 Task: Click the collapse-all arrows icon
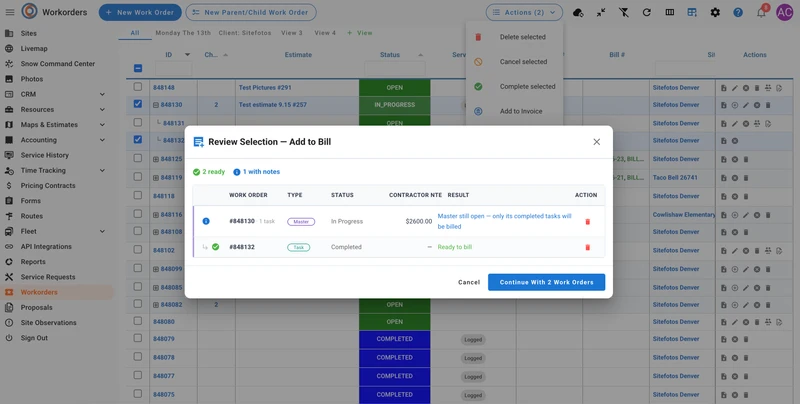point(601,12)
